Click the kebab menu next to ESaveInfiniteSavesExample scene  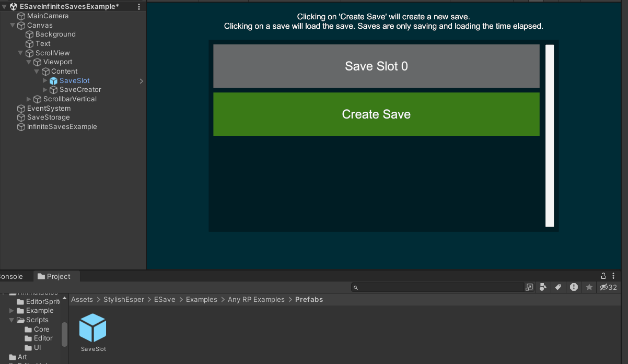tap(139, 7)
